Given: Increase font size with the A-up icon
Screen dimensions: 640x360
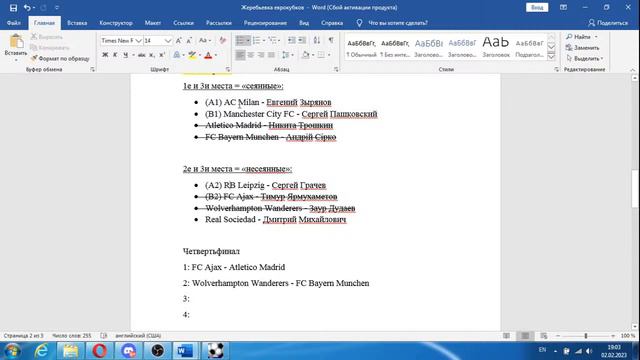Looking at the screenshot, I should coord(178,40).
